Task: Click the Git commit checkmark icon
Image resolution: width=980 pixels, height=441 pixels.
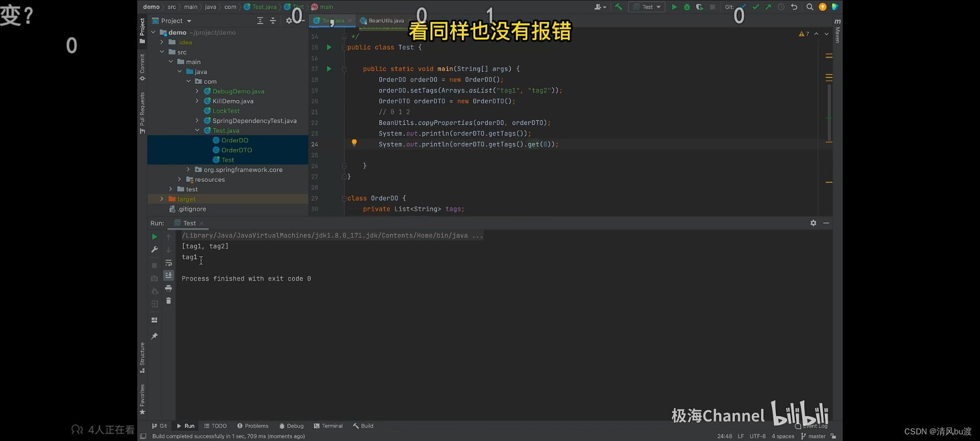Action: (756, 7)
